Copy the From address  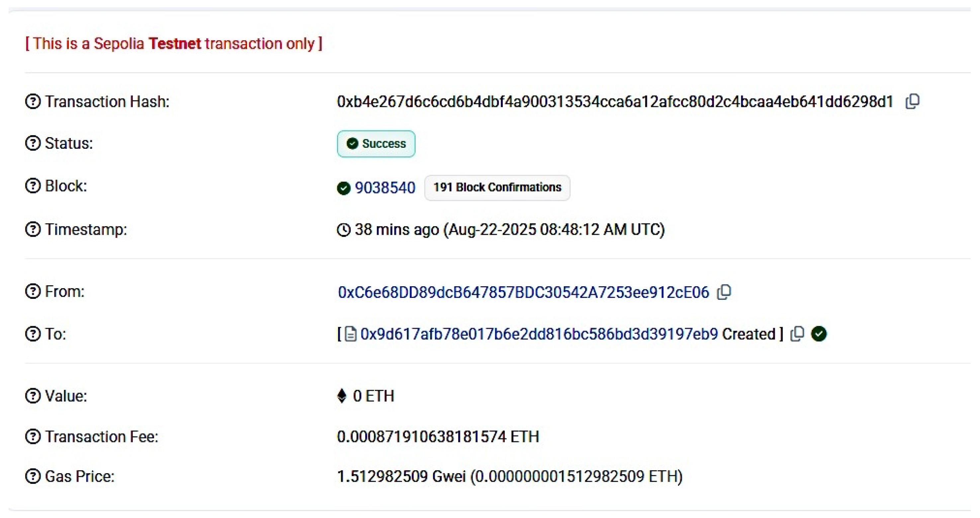724,292
